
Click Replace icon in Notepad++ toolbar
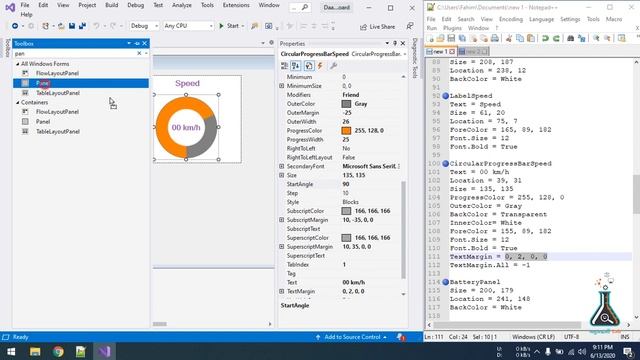point(582,38)
